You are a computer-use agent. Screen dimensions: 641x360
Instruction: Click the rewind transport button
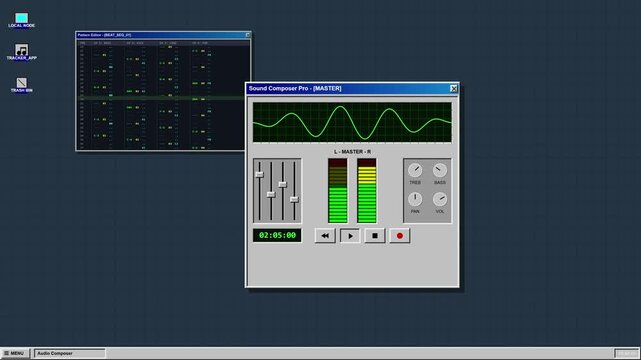325,236
